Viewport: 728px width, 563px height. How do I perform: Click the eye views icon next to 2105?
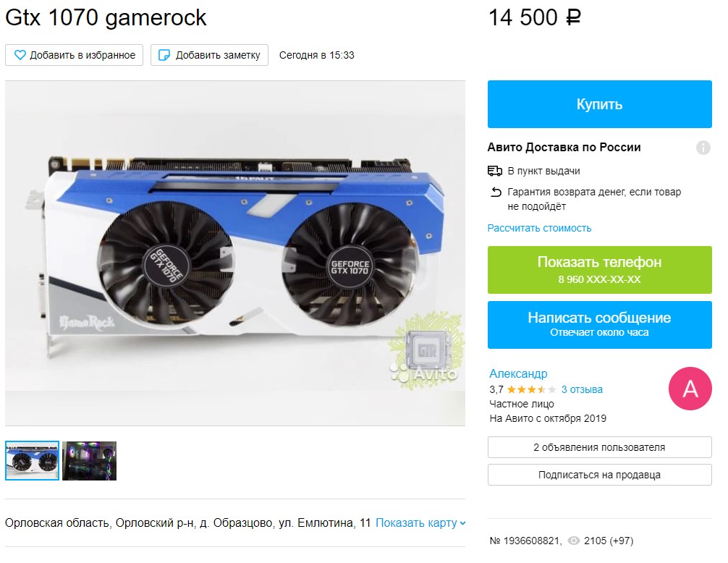pos(574,541)
